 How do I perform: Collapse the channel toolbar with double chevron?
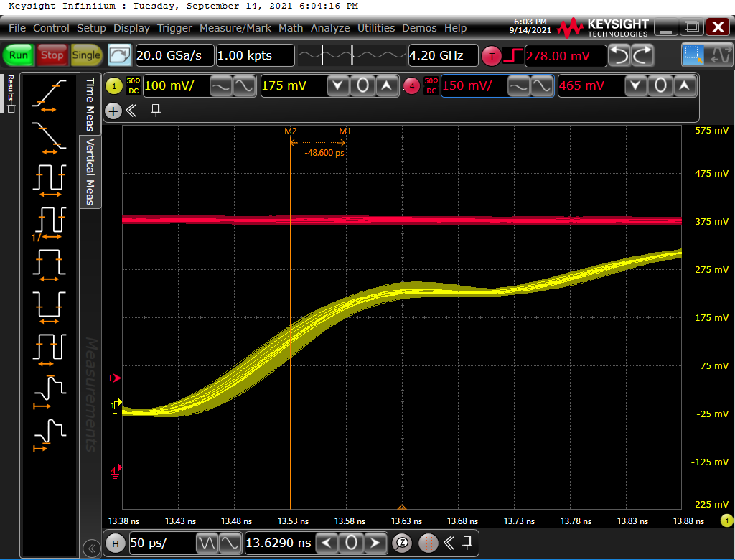click(131, 110)
